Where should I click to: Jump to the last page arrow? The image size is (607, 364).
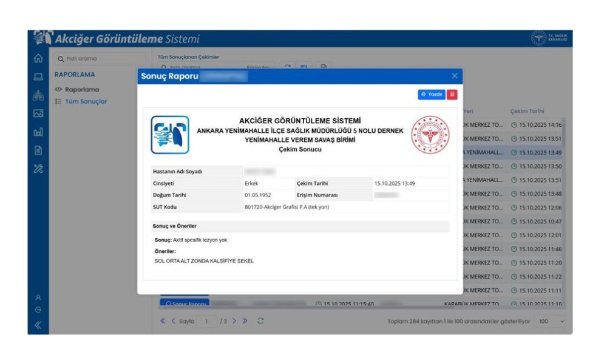pos(245,321)
